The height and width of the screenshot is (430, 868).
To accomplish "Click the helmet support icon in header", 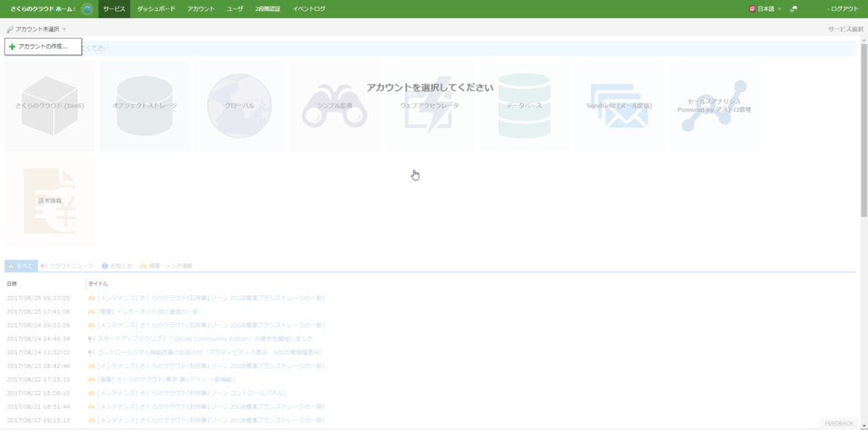I will 793,8.
